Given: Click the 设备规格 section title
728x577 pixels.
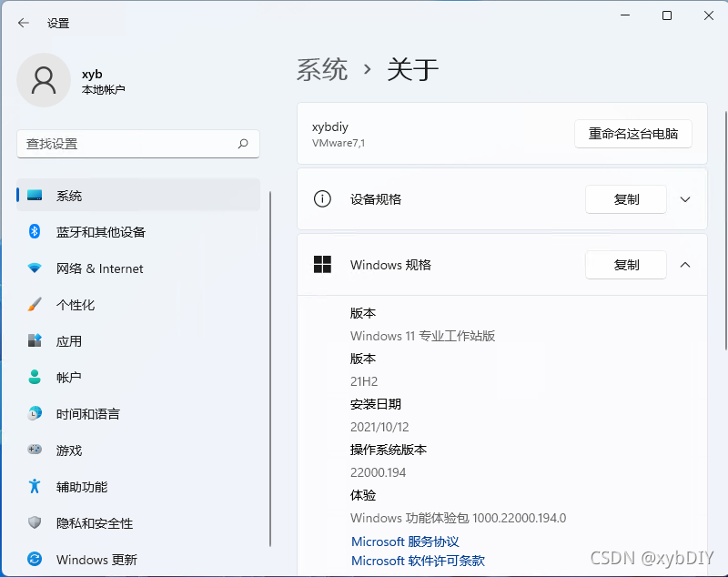Looking at the screenshot, I should tap(376, 199).
